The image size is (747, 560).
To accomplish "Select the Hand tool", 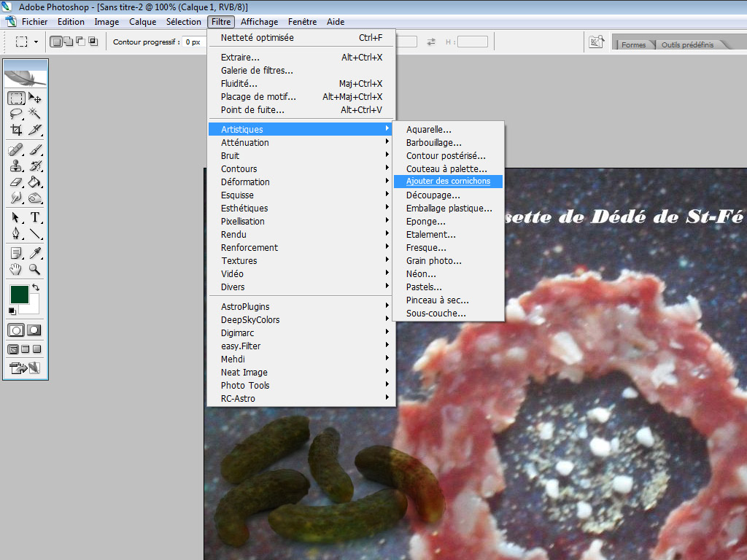I will (16, 270).
